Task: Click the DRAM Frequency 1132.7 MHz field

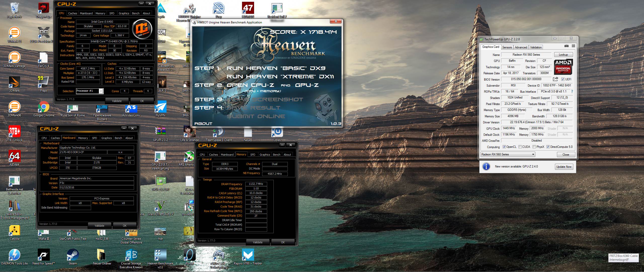Action: [256, 184]
